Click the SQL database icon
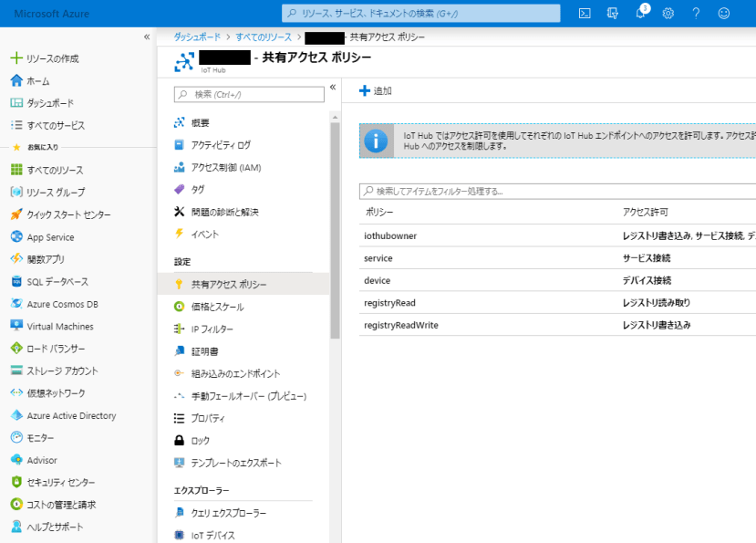This screenshot has width=756, height=543. (x=16, y=281)
